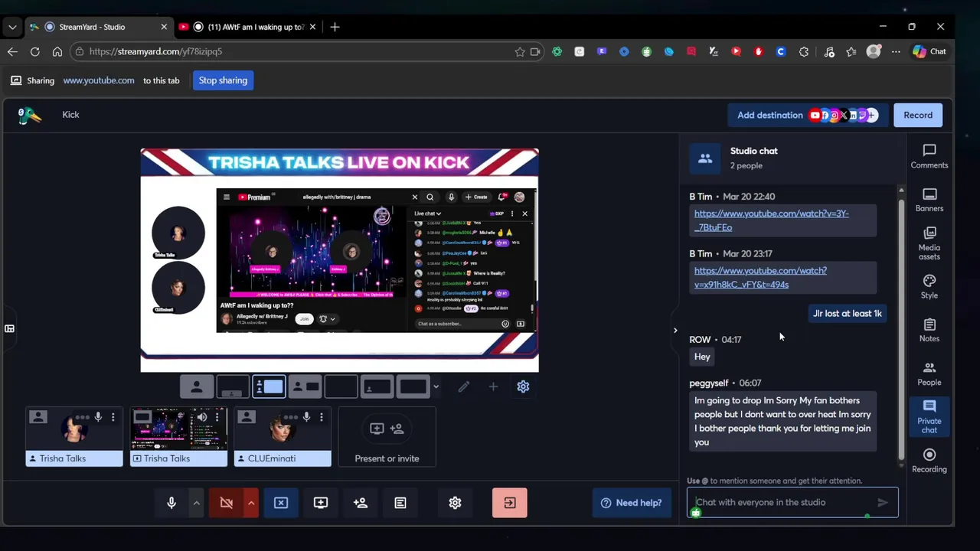The width and height of the screenshot is (980, 551).
Task: Open a new browser tab
Action: click(x=335, y=27)
